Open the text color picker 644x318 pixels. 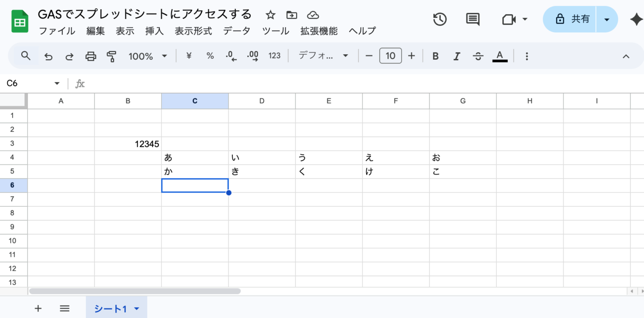500,56
